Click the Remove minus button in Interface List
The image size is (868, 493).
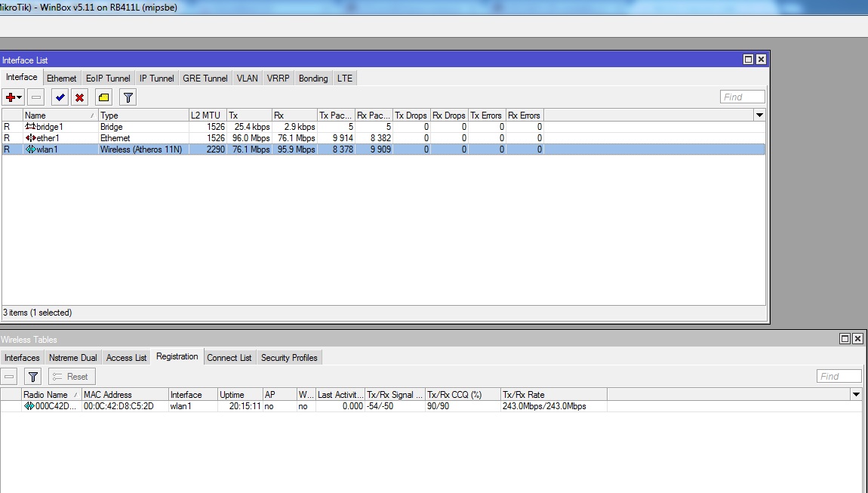click(36, 97)
